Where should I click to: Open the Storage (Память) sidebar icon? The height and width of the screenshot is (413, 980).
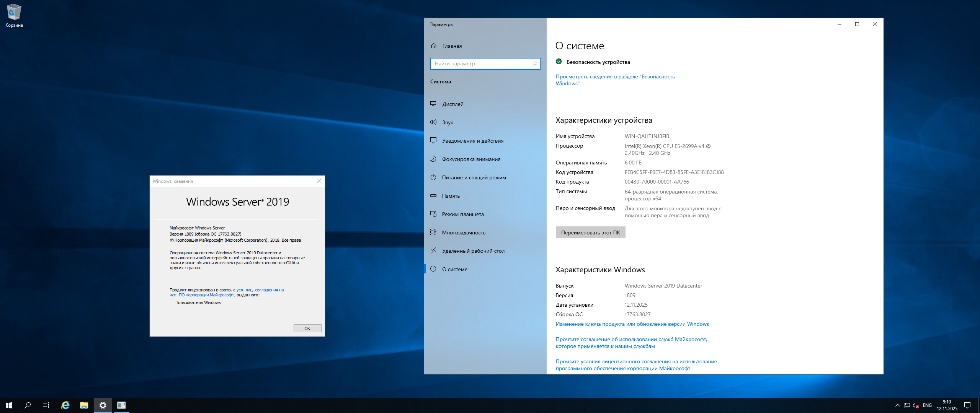(433, 195)
